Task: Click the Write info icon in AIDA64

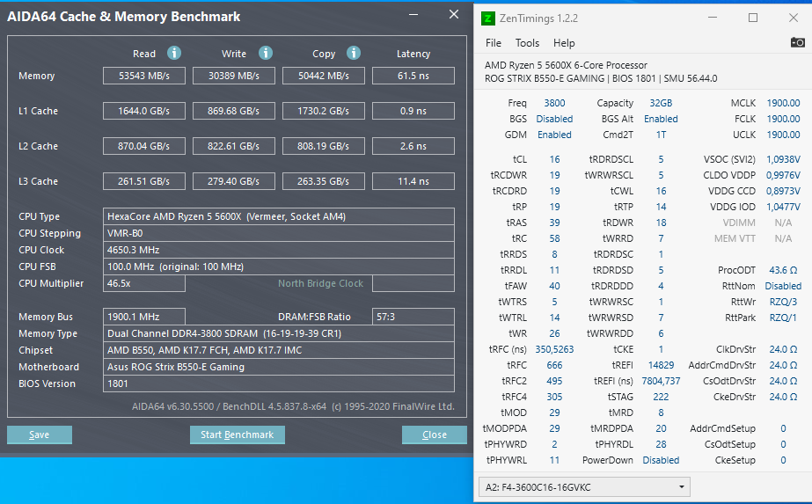Action: [266, 53]
